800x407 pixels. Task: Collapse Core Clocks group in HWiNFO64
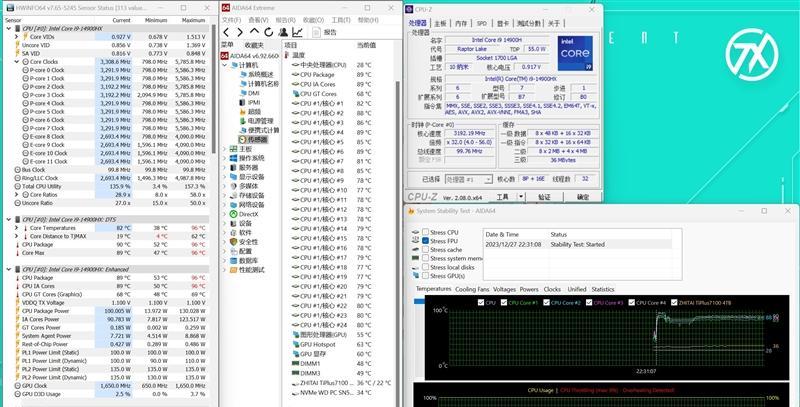tap(17, 62)
